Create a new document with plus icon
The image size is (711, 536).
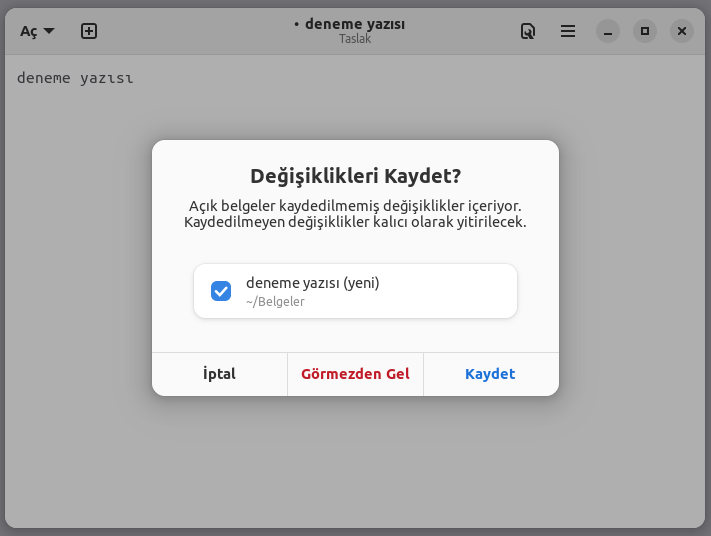[89, 31]
